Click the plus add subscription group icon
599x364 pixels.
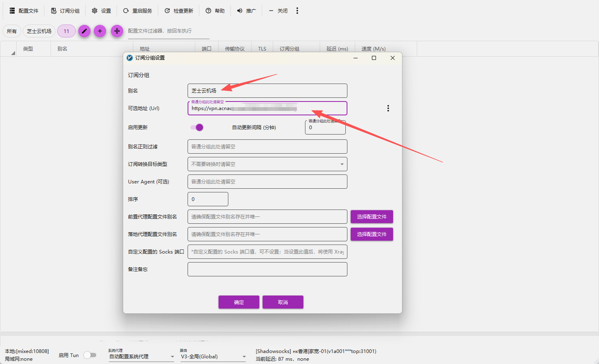pyautogui.click(x=100, y=31)
